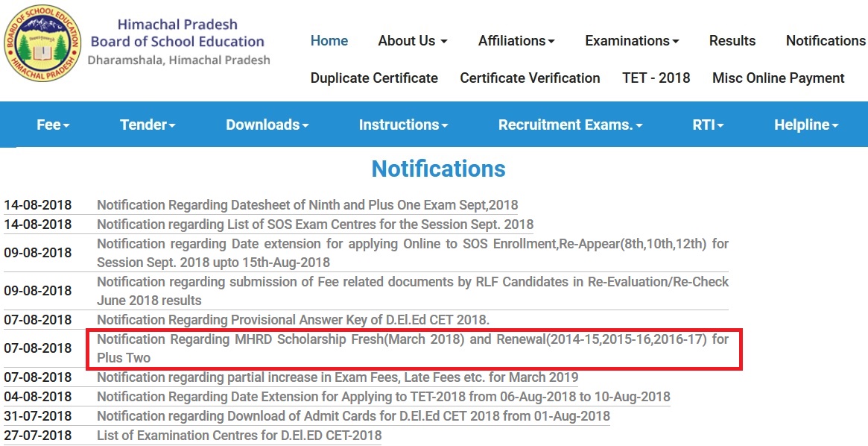
Task: Expand the Fee dropdown in blue bar
Action: [53, 125]
